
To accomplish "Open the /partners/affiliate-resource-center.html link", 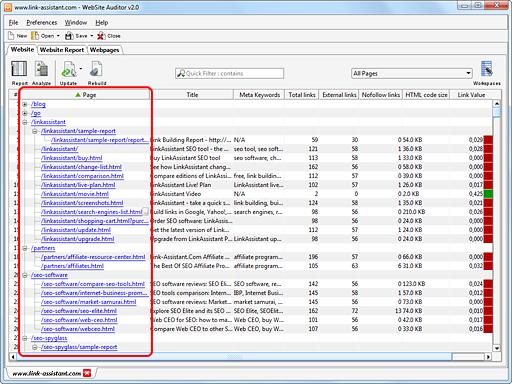I will pyautogui.click(x=93, y=257).
